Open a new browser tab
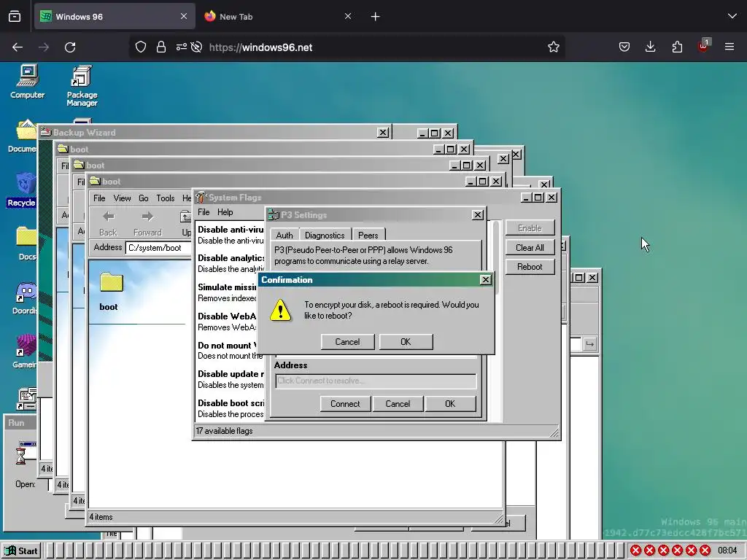This screenshot has height=560, width=747. tap(376, 17)
